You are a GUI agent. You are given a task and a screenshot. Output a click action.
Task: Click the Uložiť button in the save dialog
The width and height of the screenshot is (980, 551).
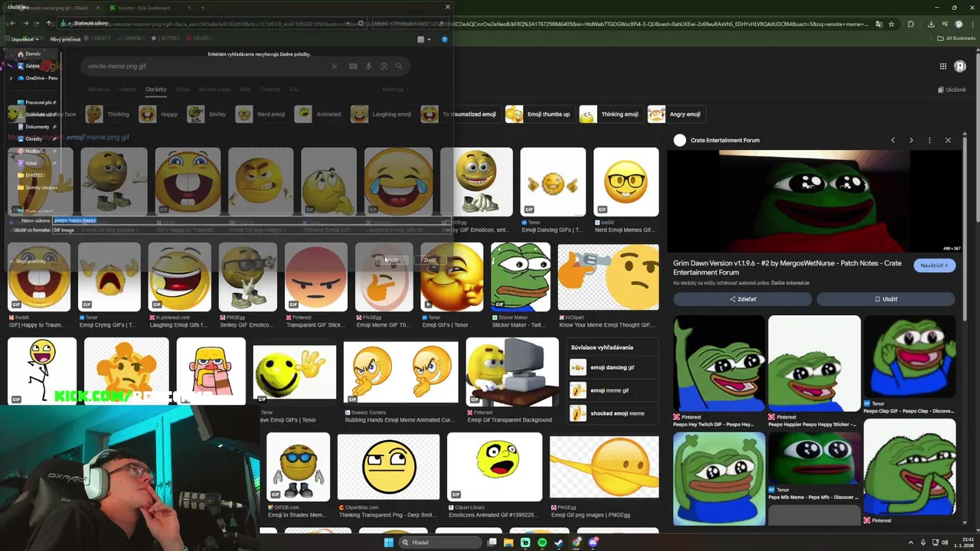[x=391, y=260]
